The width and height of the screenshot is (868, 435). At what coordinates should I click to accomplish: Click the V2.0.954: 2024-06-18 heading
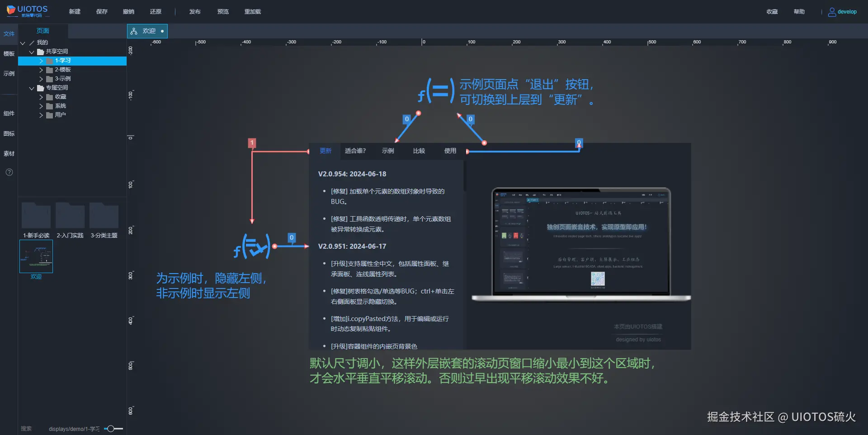(352, 174)
